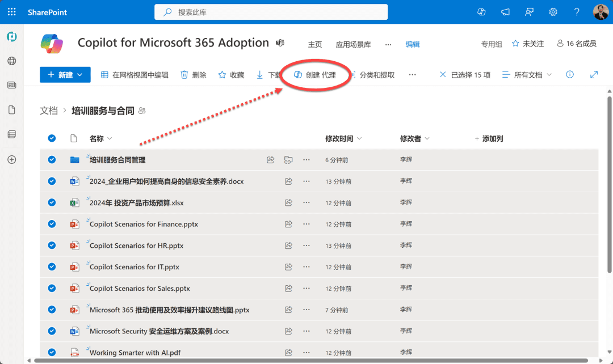This screenshot has height=364, width=613.
Task: Open the settings gear icon
Action: [553, 12]
